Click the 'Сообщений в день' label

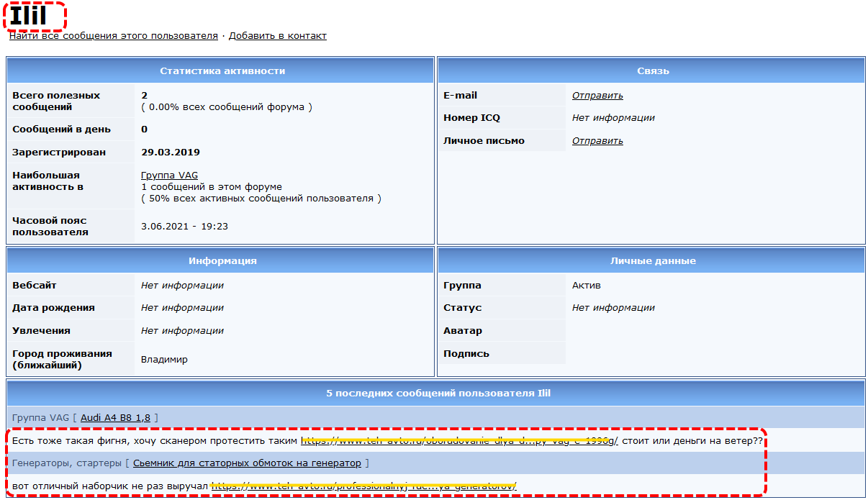61,129
